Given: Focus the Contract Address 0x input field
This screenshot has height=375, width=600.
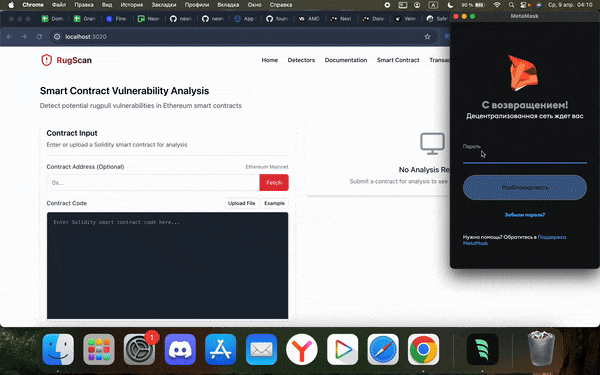Looking at the screenshot, I should click(x=153, y=183).
